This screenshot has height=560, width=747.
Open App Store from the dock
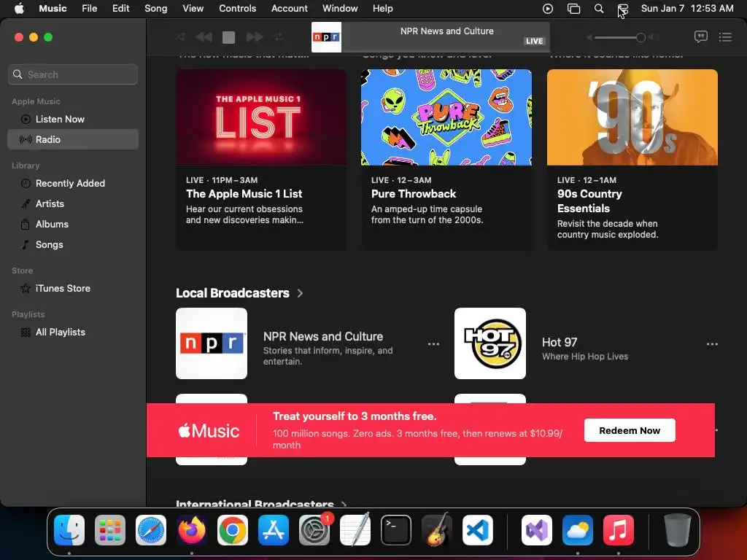274,530
